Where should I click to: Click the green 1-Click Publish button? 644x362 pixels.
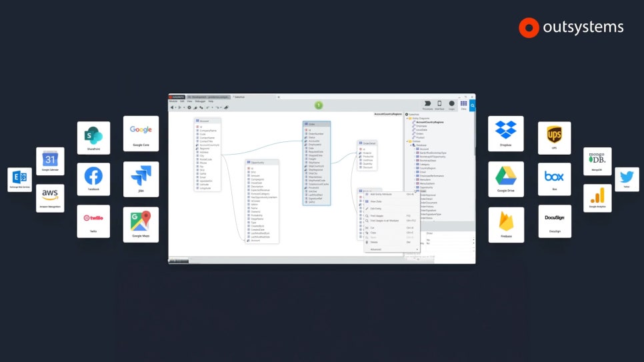pyautogui.click(x=318, y=105)
